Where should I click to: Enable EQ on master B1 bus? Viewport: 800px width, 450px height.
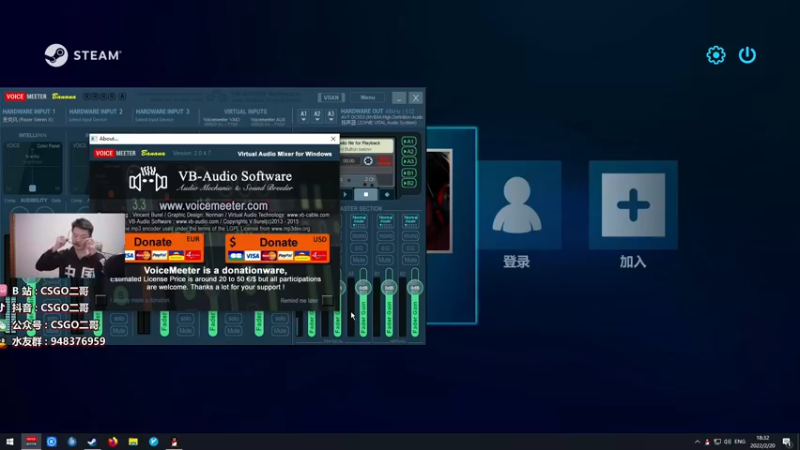coord(386,248)
